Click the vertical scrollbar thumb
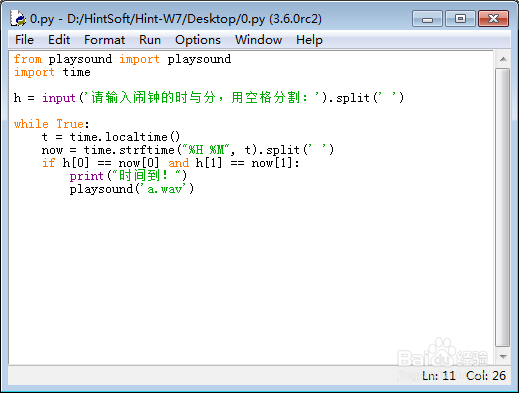Screen dimensions: 519x393 503,207
